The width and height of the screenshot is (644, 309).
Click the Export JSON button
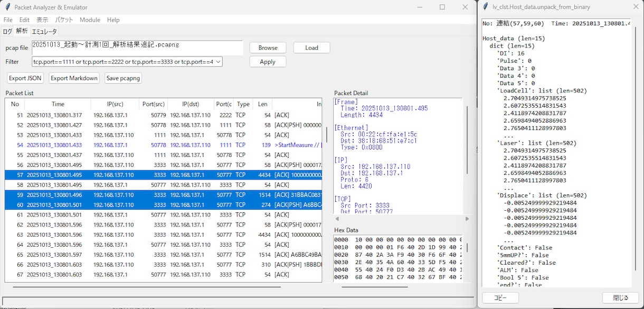click(25, 78)
